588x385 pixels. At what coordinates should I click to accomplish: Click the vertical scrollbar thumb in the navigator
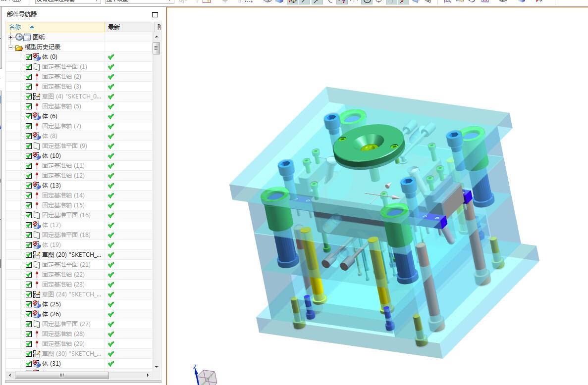pyautogui.click(x=157, y=48)
